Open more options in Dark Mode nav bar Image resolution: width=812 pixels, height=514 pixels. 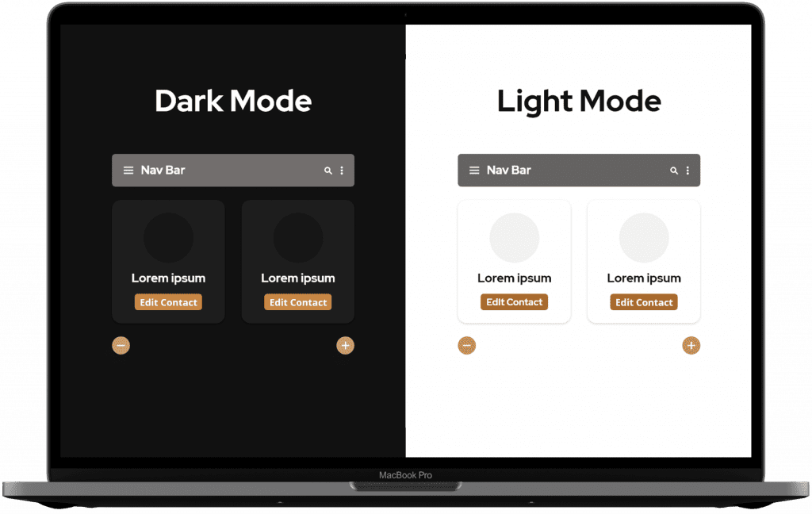pos(342,171)
